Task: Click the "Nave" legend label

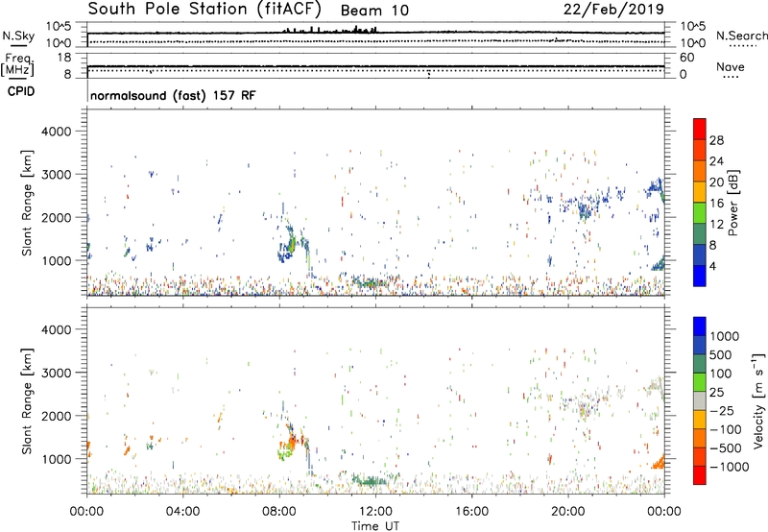Action: (730, 67)
